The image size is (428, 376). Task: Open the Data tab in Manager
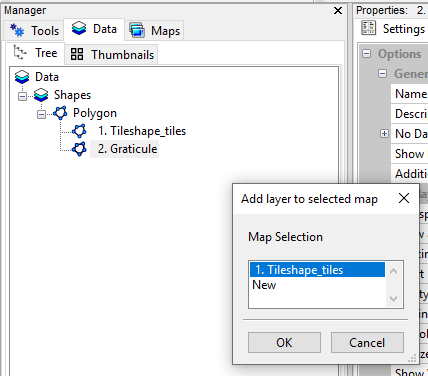tap(94, 29)
